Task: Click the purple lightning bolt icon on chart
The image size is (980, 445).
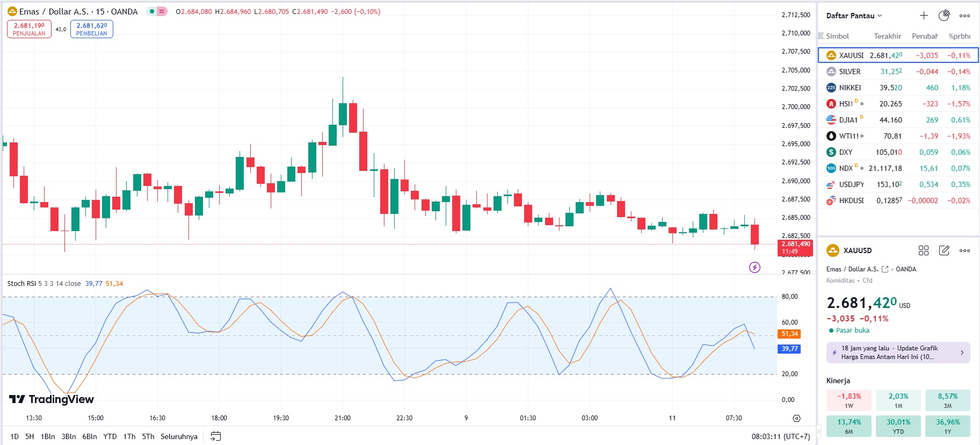Action: point(754,267)
